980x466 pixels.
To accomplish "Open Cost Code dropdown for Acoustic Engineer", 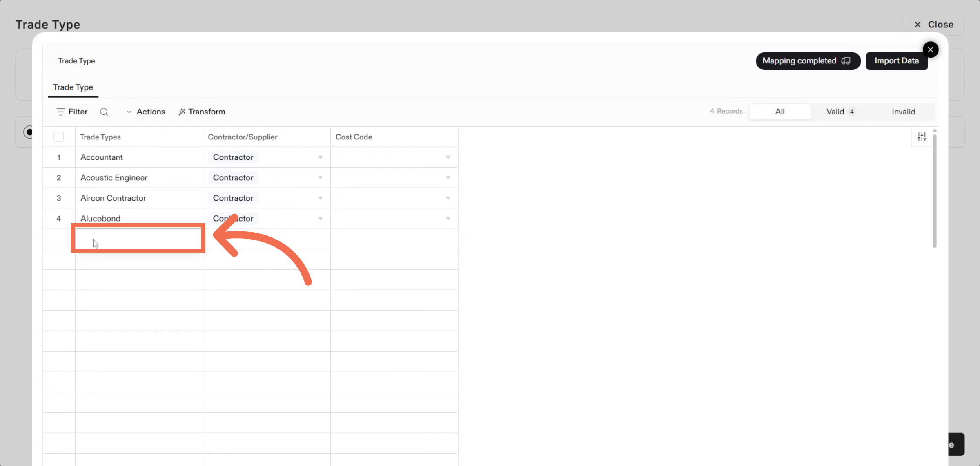I will 448,178.
